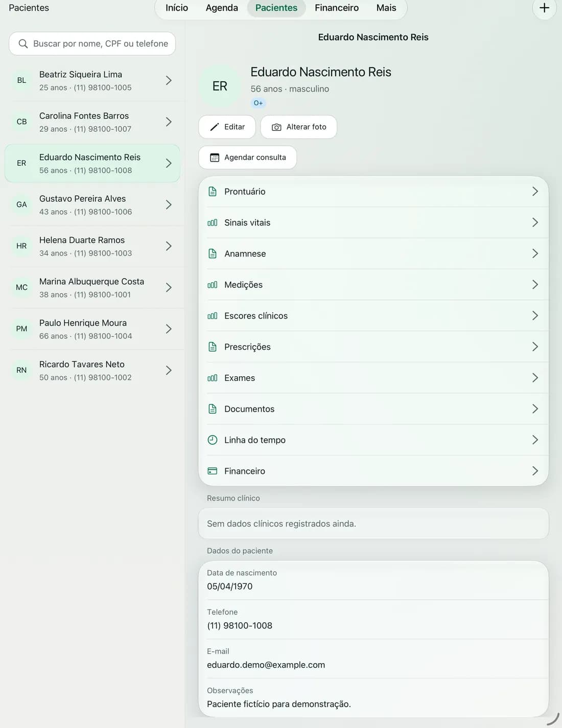
Task: Click the Prescrições document icon
Action: 213,347
